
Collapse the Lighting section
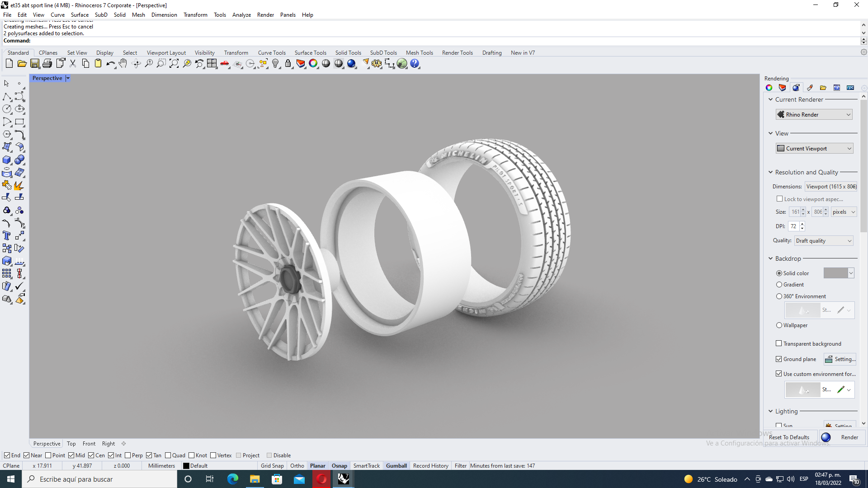pos(771,411)
